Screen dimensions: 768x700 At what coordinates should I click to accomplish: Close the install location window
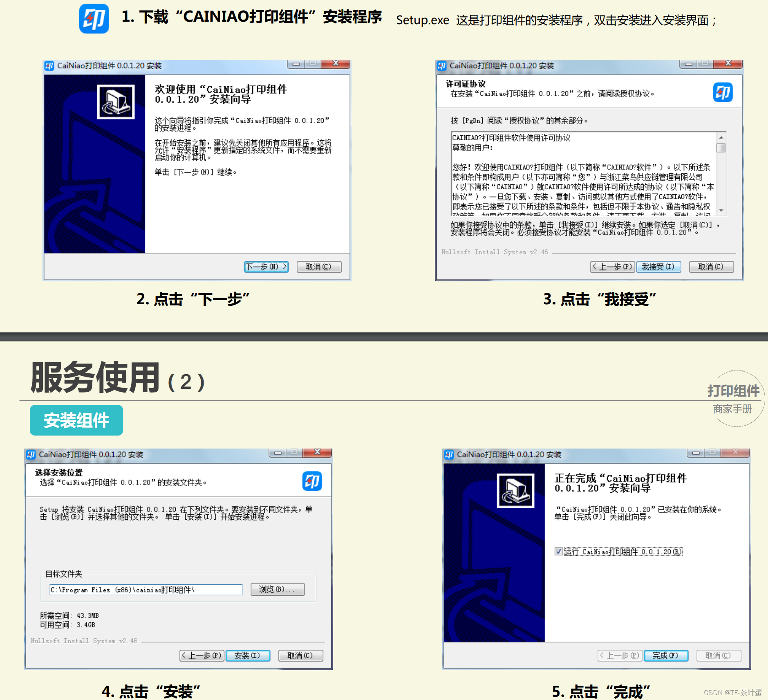coord(317,452)
